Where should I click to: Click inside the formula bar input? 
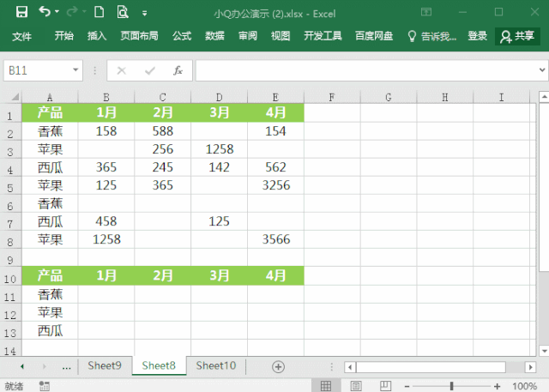click(x=366, y=70)
